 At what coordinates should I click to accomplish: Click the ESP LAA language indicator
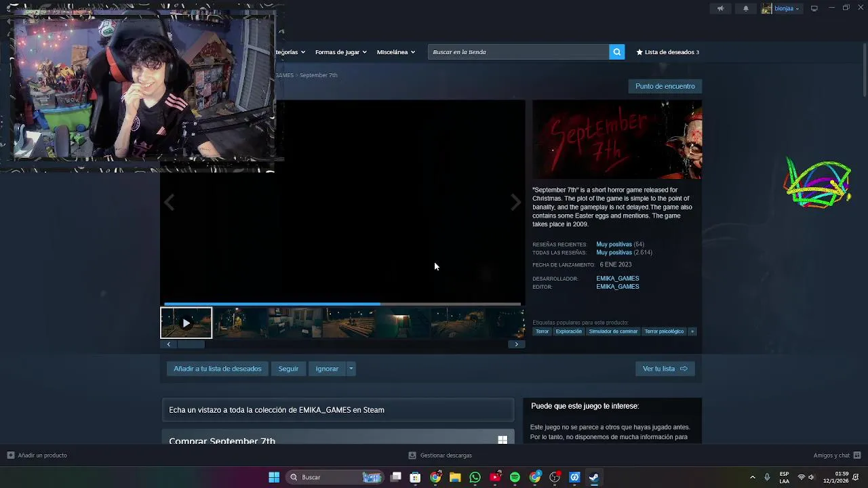pos(784,477)
